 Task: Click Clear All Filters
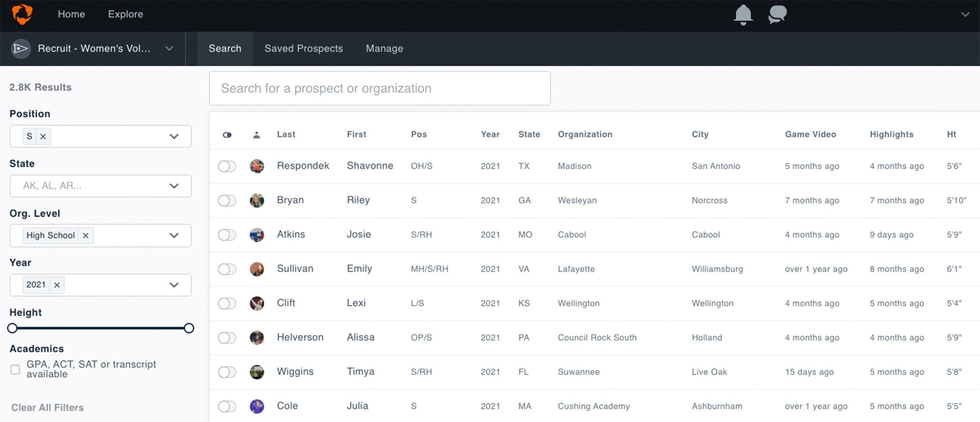(47, 407)
